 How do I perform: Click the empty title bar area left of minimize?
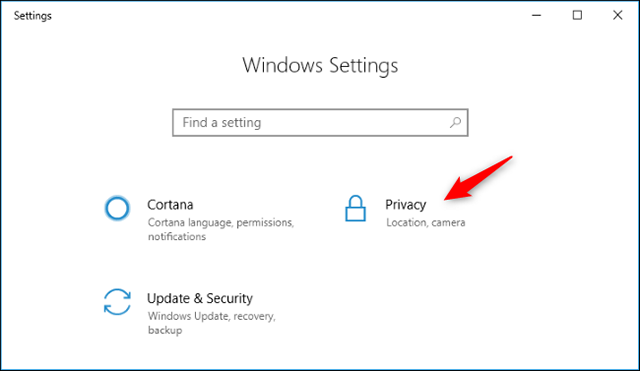click(x=286, y=16)
